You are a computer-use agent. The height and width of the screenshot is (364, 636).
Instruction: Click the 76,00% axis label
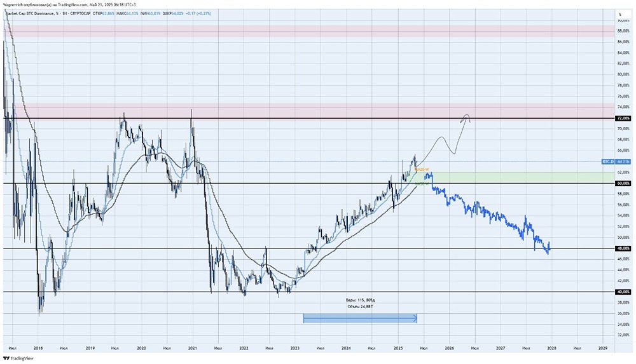pos(623,97)
